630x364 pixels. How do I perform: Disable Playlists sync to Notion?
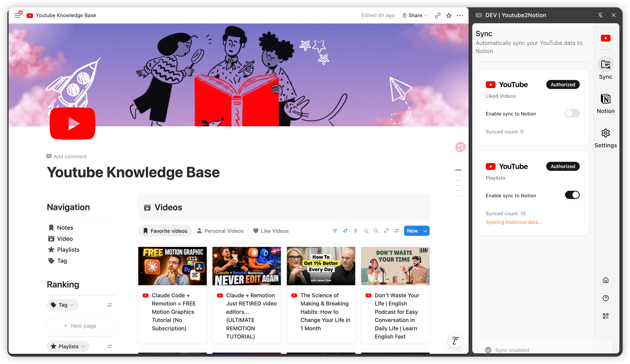coord(572,195)
